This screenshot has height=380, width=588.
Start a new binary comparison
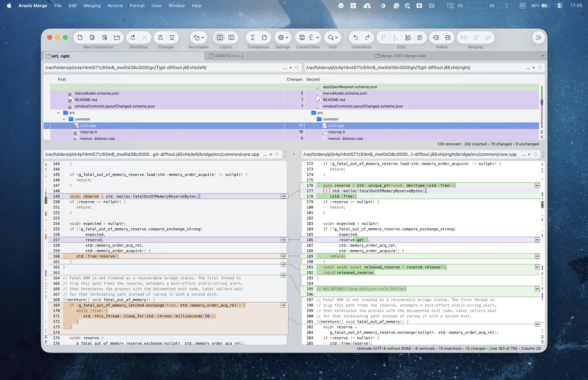[92, 37]
